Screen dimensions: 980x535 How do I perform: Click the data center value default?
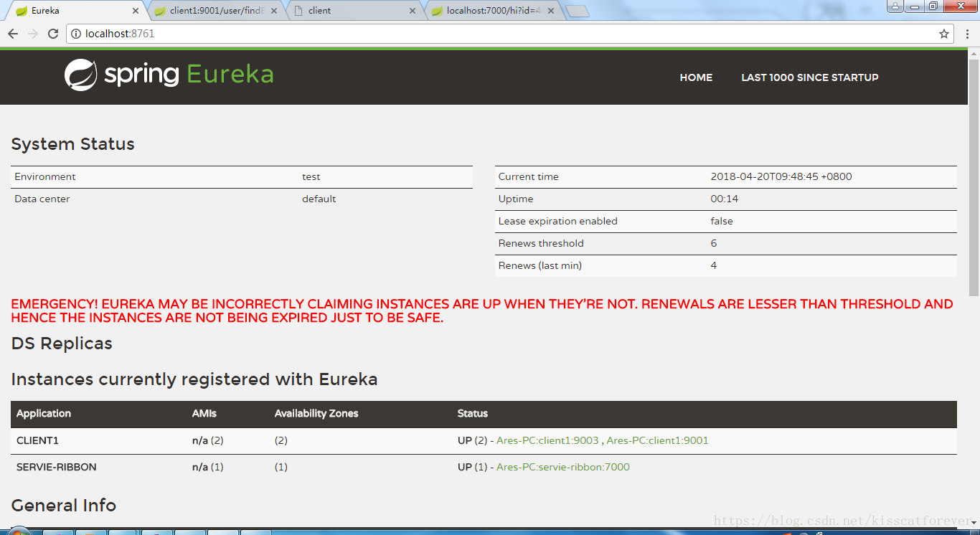click(319, 199)
